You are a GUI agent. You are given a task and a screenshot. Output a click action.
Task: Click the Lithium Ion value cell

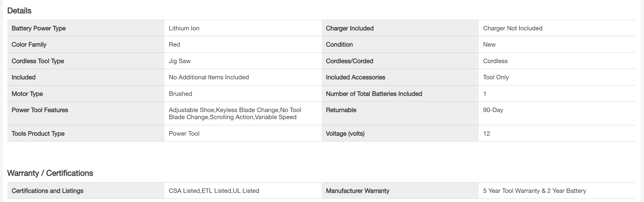coord(184,28)
